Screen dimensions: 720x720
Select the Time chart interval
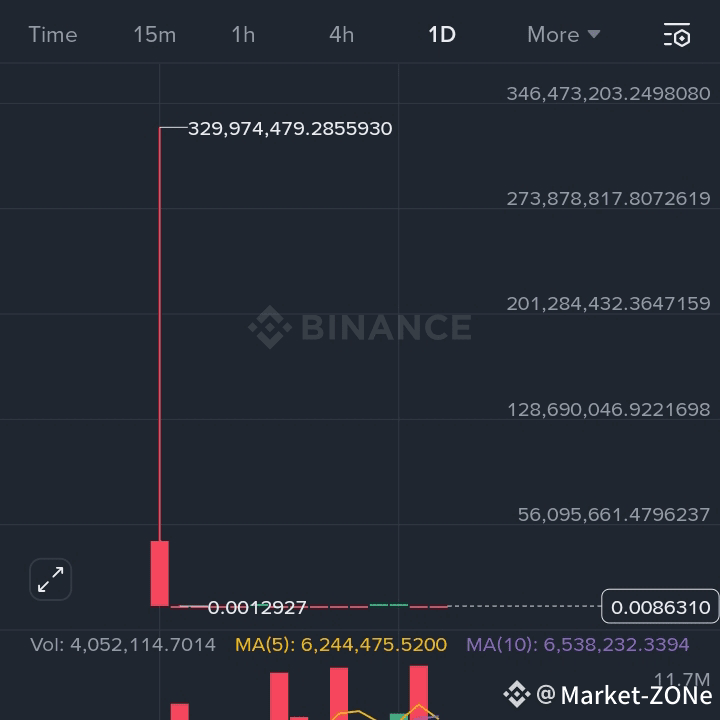pyautogui.click(x=53, y=35)
